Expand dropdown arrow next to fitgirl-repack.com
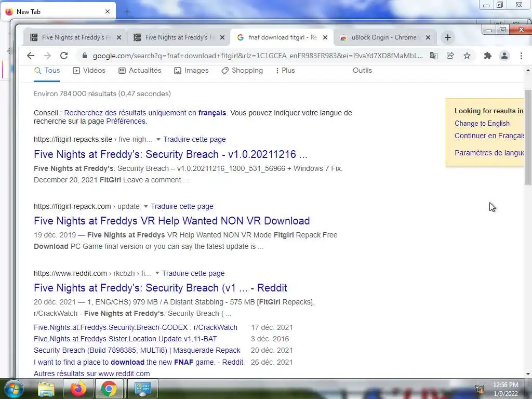Viewport: 532px width, 399px height. pyautogui.click(x=146, y=206)
